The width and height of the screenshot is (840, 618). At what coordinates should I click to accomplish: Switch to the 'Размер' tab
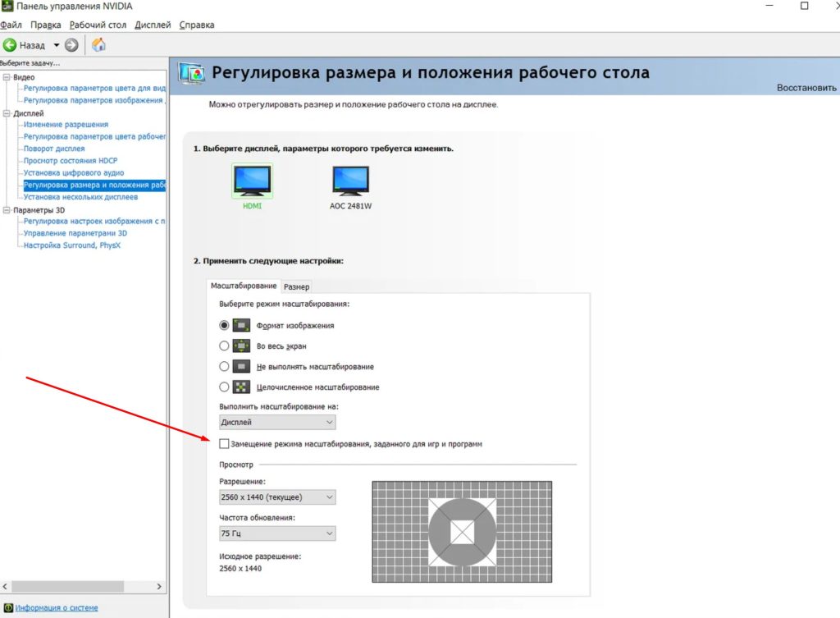pos(296,286)
